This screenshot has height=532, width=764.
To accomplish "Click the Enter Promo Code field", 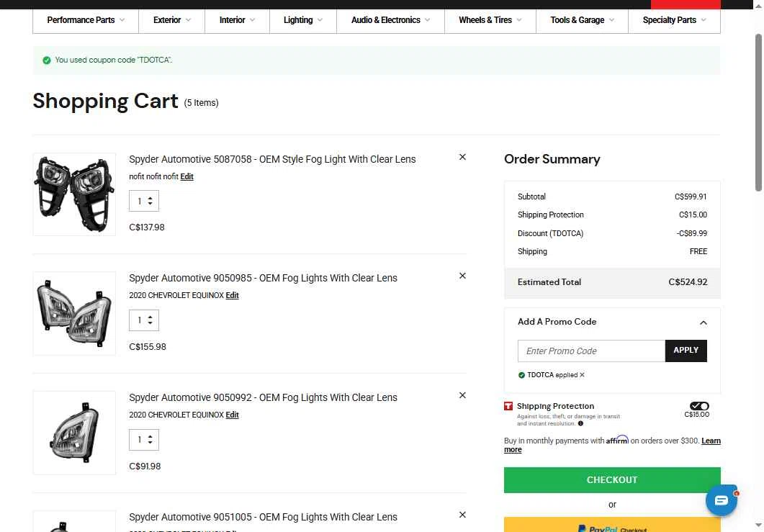I will click(x=591, y=351).
